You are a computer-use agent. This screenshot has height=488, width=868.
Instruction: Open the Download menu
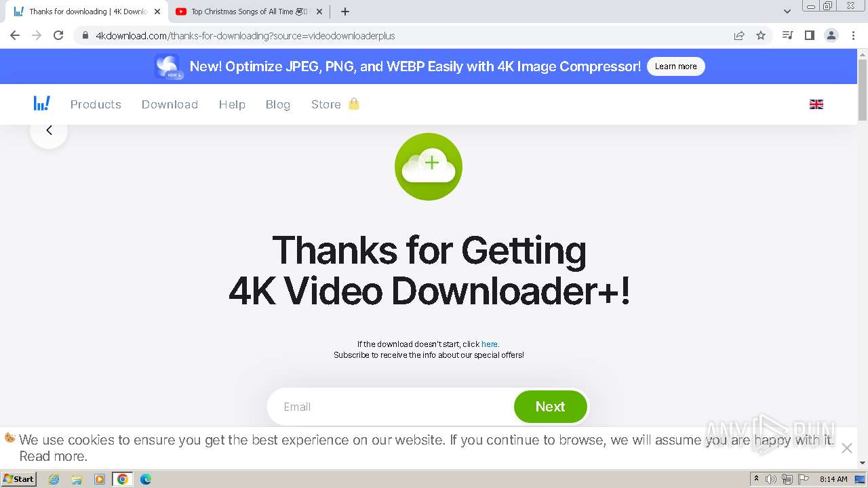[x=170, y=104]
